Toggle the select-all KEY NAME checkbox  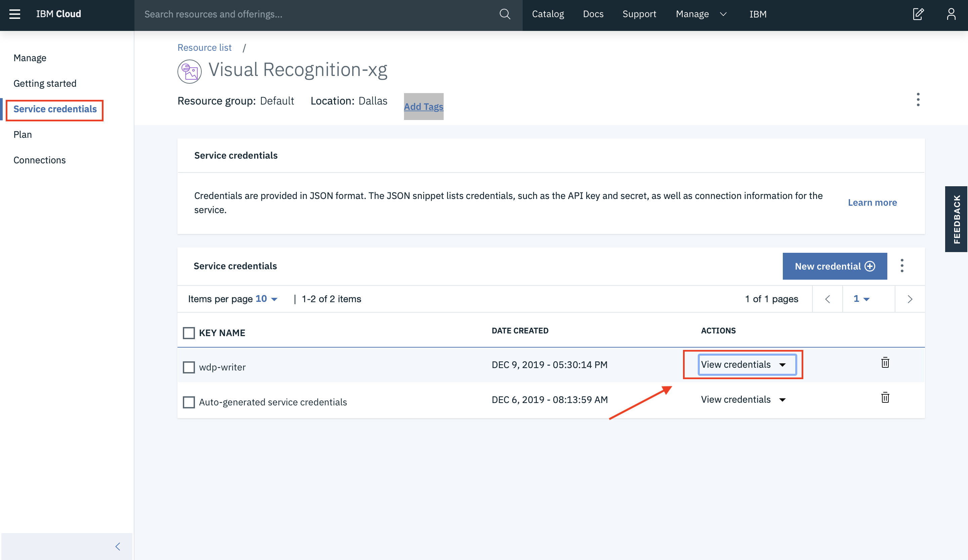(189, 333)
